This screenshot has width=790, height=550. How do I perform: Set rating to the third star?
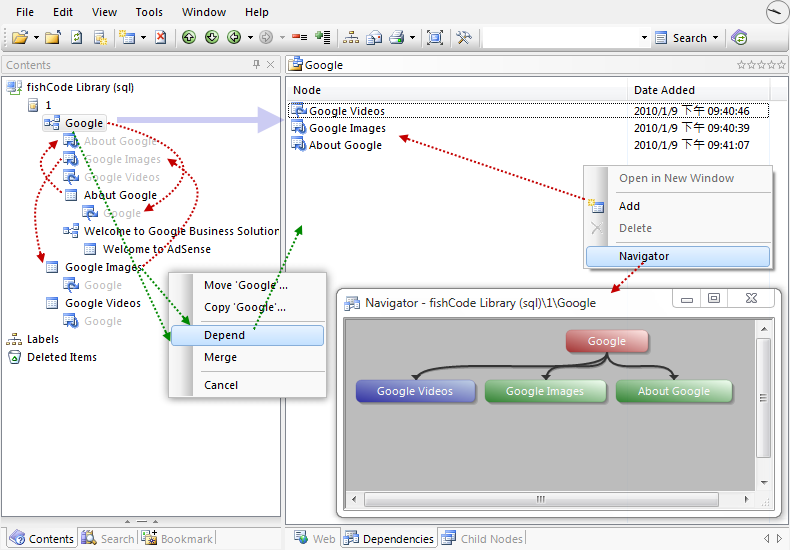(x=761, y=64)
